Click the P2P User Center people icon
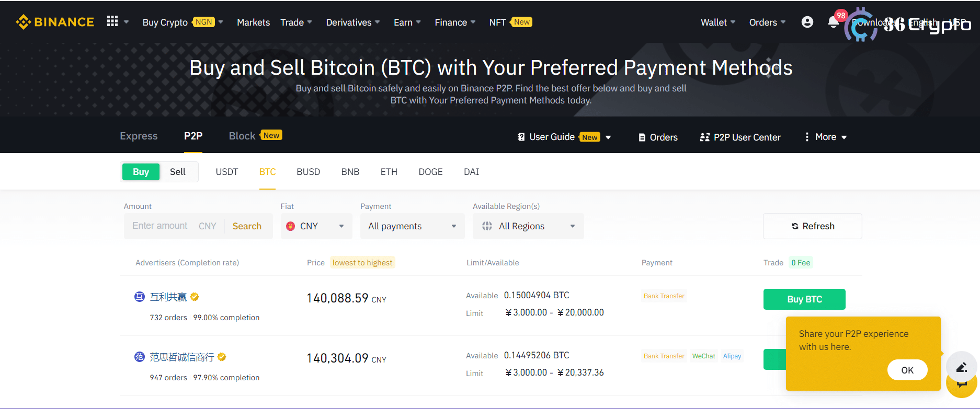The height and width of the screenshot is (409, 980). pos(704,137)
